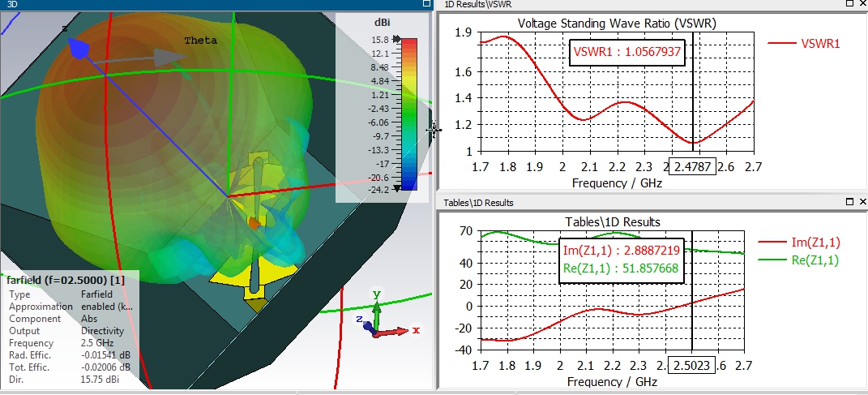Screen dimensions: 868x395
Task: Click the farfield (f=02.5000) [1] heading
Action: [66, 281]
